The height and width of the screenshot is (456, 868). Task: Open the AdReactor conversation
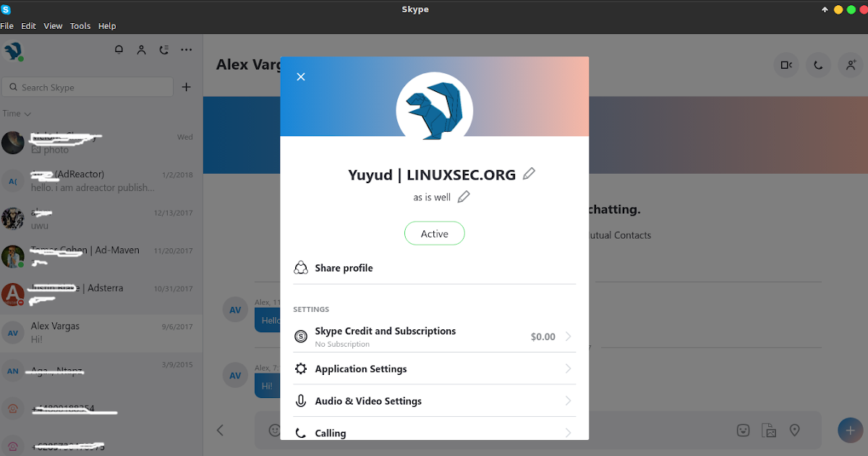tap(101, 181)
